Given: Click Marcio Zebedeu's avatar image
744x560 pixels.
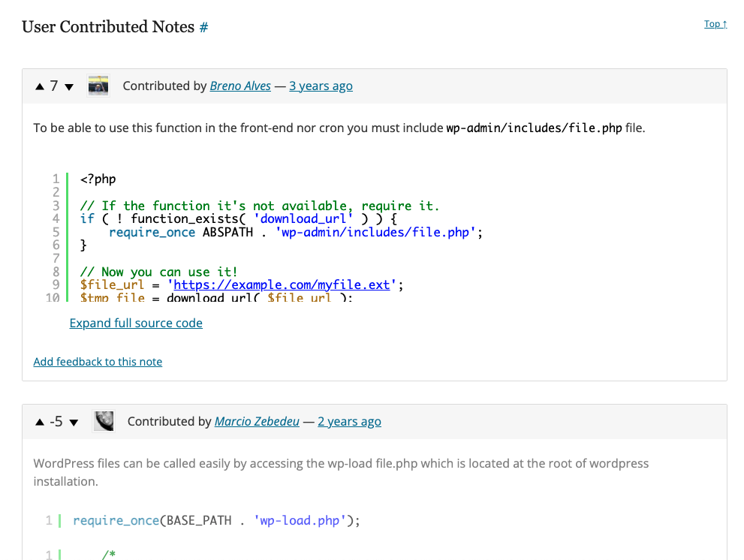Looking at the screenshot, I should pos(104,421).
